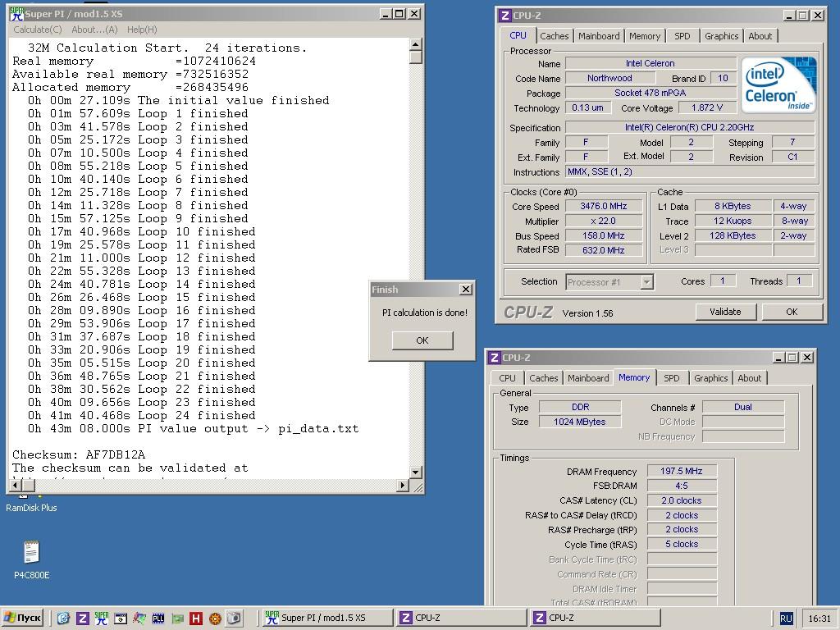This screenshot has width=840, height=630.
Task: Launch Super PI from the quick launch bar
Action: pyautogui.click(x=101, y=619)
